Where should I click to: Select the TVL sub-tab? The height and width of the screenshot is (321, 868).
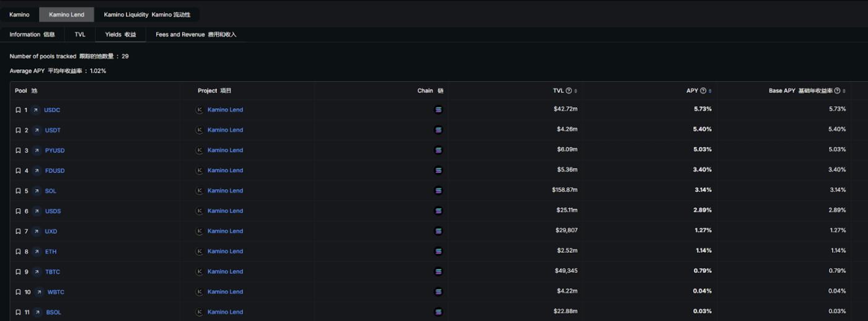pos(80,35)
